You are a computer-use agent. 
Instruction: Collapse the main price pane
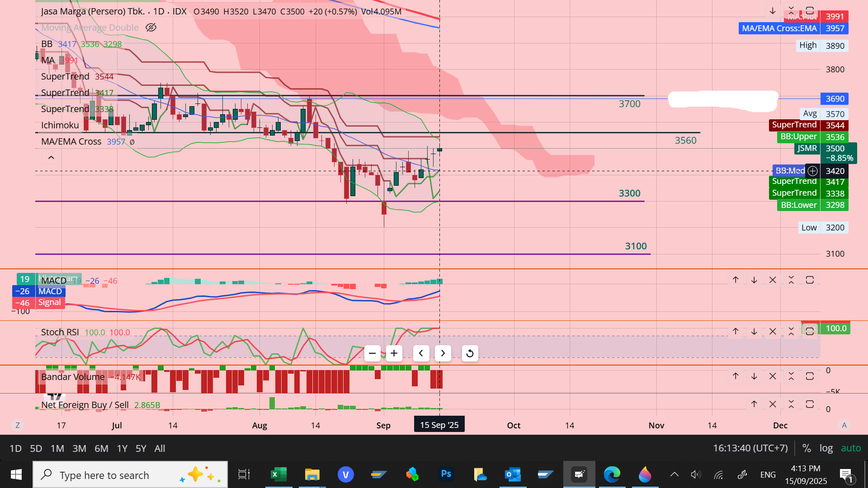[791, 11]
